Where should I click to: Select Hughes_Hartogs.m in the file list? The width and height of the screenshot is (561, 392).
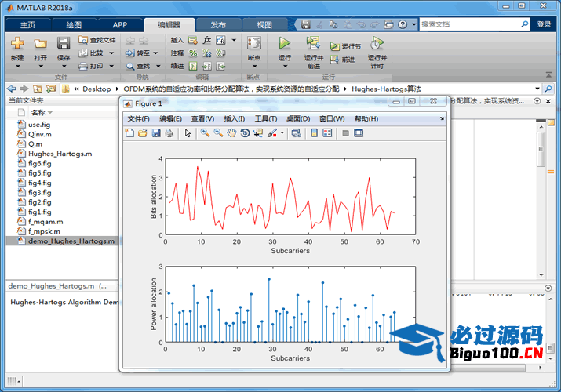click(x=60, y=154)
